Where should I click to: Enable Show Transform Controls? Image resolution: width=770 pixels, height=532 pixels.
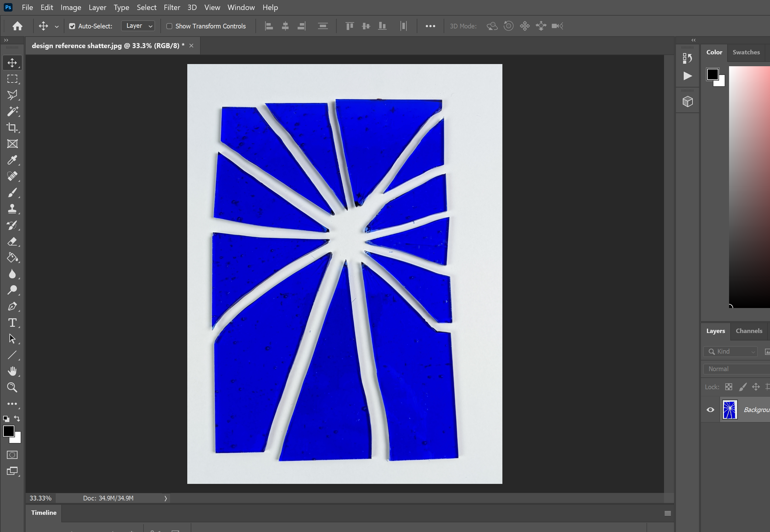pos(169,26)
